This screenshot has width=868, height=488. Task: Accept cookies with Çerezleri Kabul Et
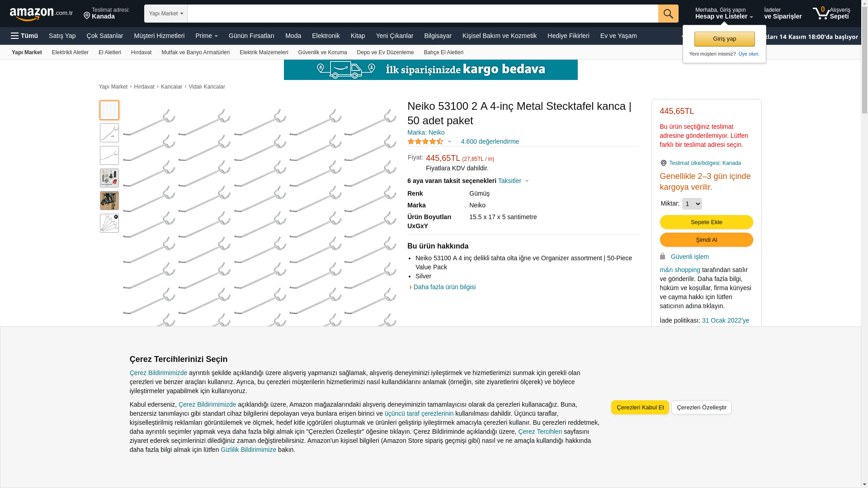[640, 408]
